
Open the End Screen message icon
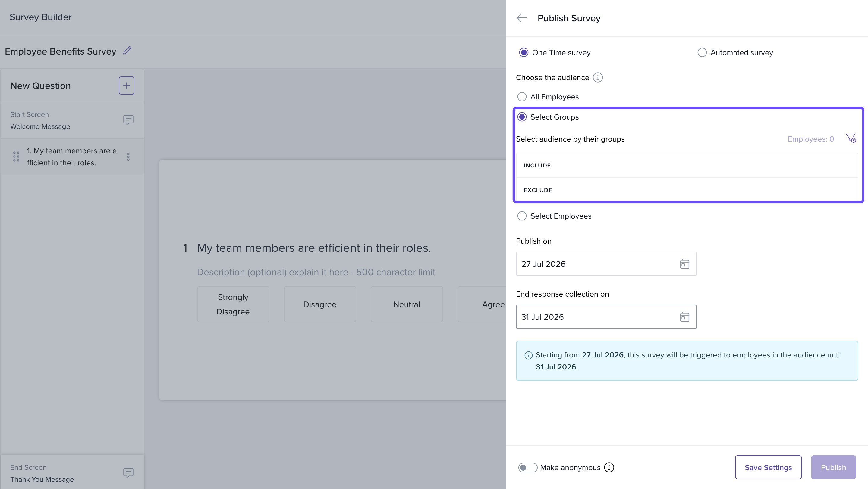point(128,473)
